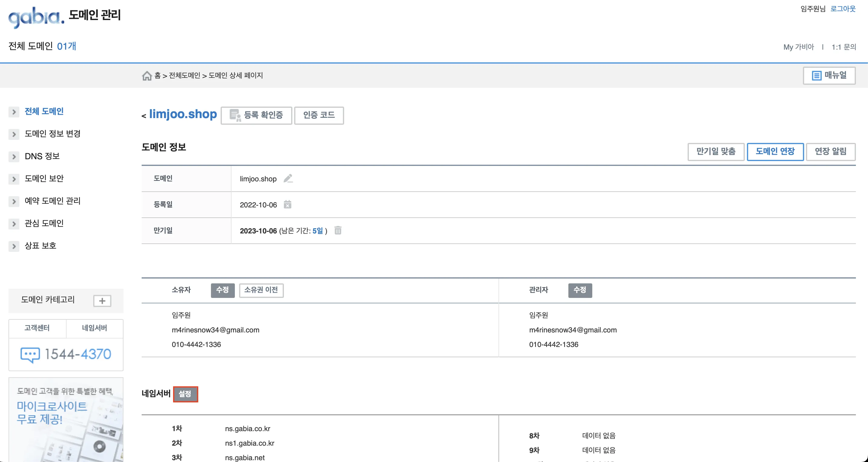This screenshot has height=462, width=868.
Task: Click the 소유권 이전 button
Action: [261, 290]
